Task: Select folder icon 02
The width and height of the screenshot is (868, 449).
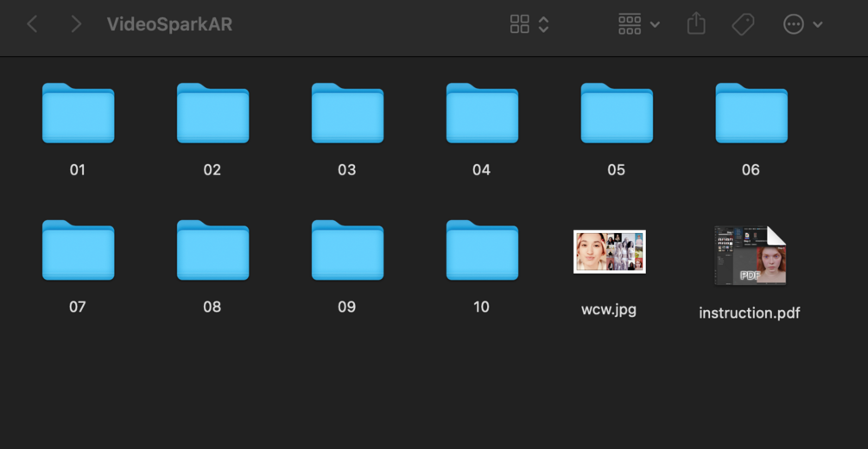Action: (x=212, y=113)
